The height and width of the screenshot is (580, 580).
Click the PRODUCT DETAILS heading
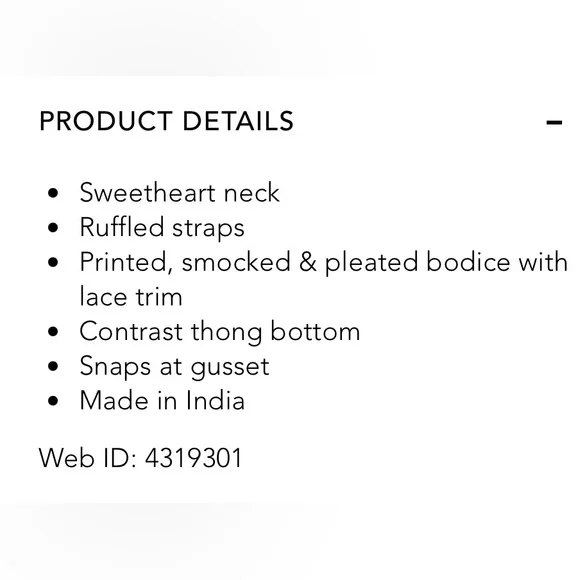(166, 121)
